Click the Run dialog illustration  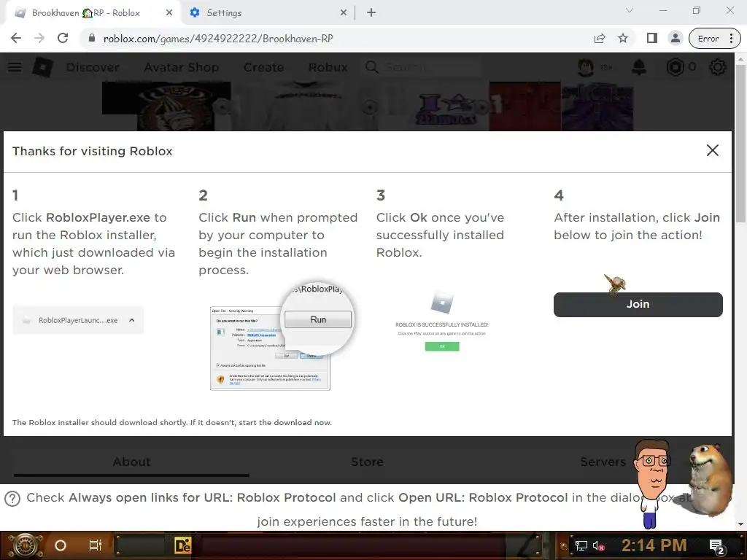281,337
